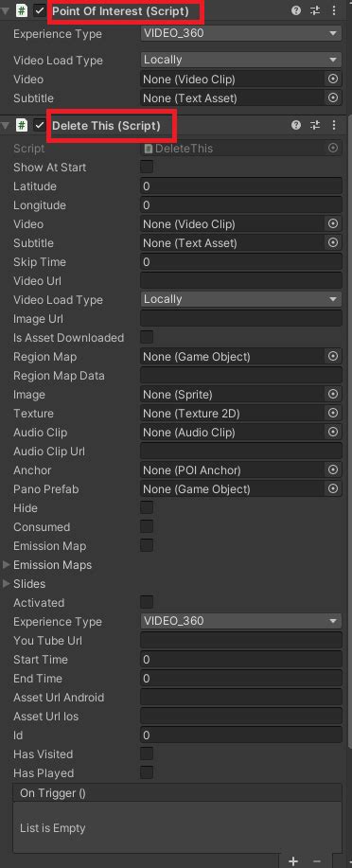This screenshot has width=352, height=868.
Task: Open object picker for Delete This Subtitle field
Action: [333, 243]
